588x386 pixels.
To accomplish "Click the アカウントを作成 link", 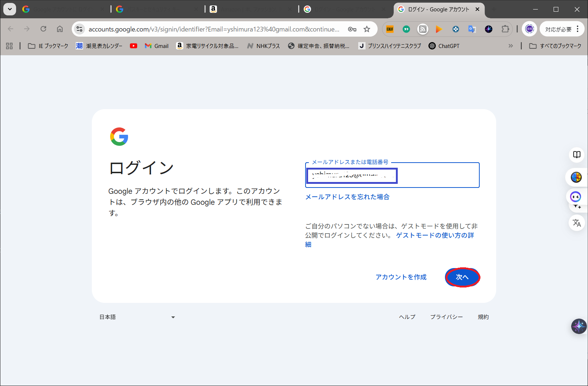I will click(401, 277).
